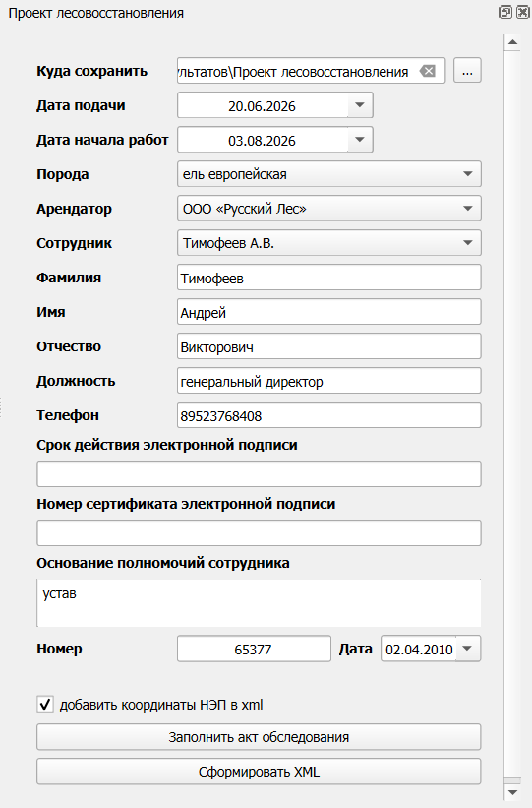Click the Фамилия input field

(329, 278)
